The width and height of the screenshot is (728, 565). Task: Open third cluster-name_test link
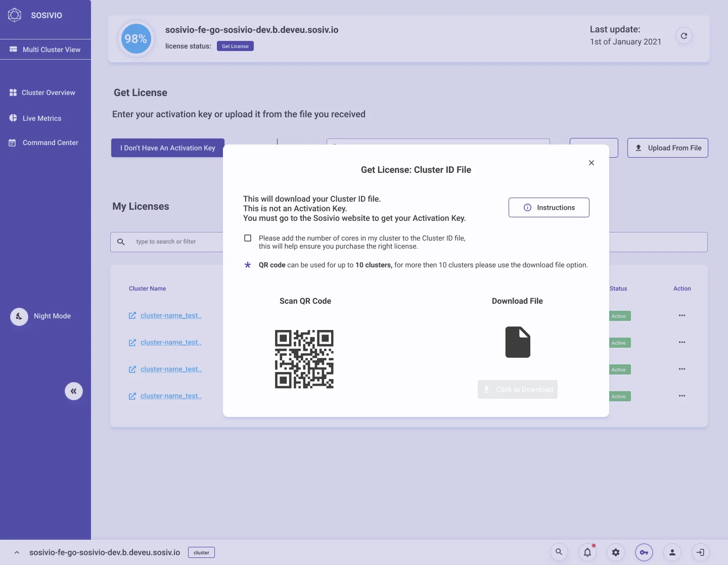click(171, 369)
